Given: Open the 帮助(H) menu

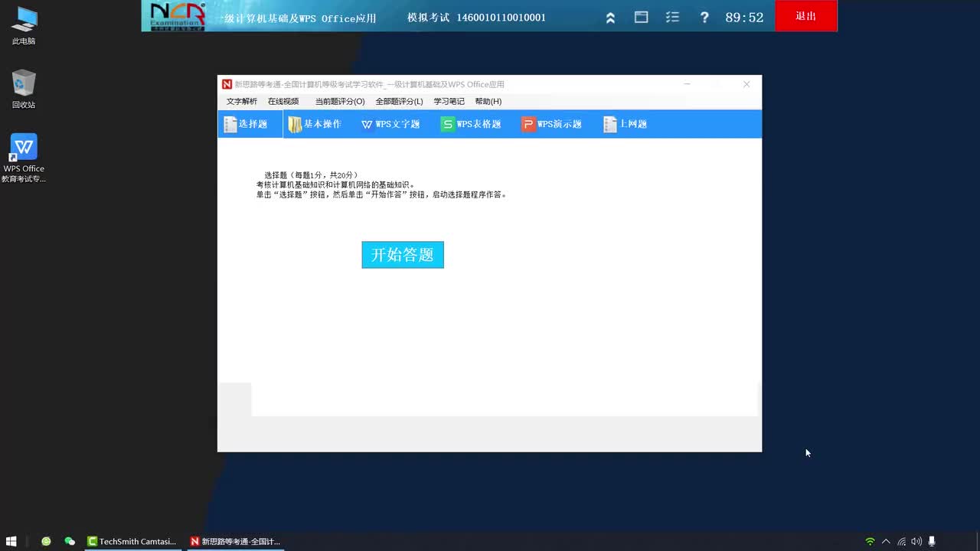Looking at the screenshot, I should click(x=488, y=101).
